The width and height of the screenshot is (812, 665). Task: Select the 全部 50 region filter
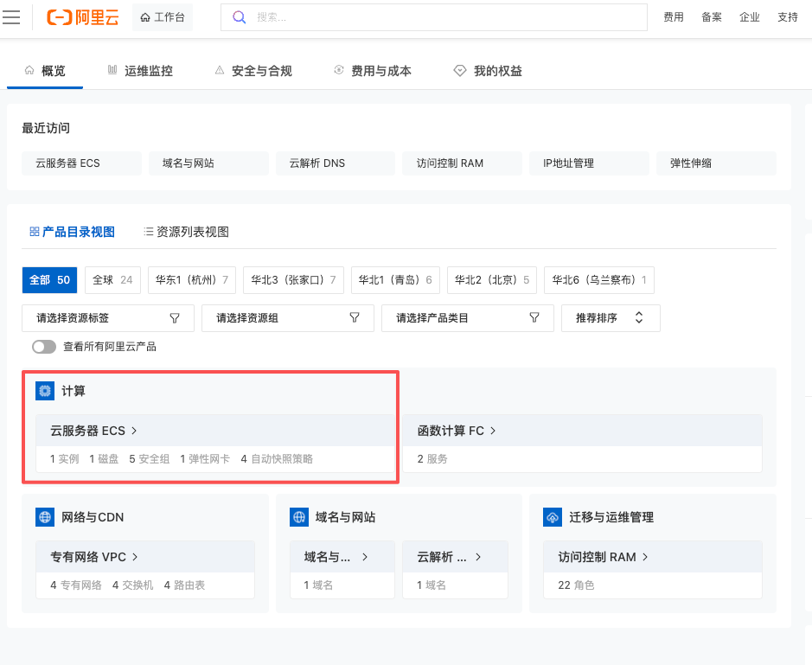49,280
